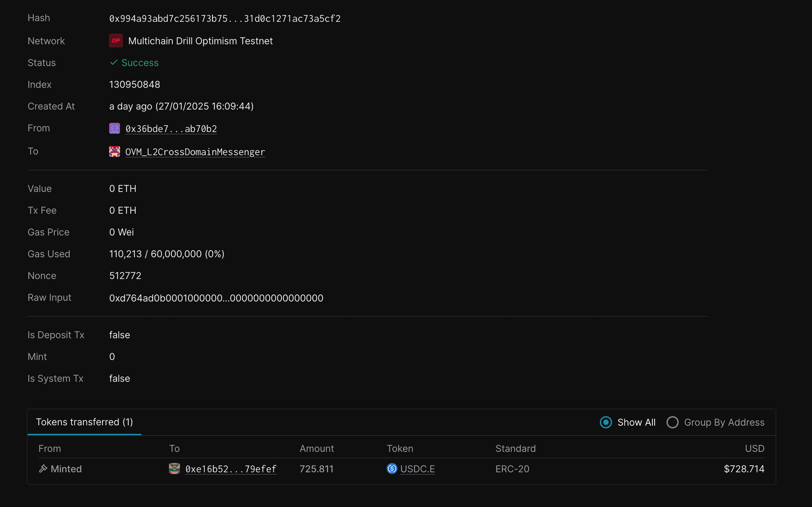This screenshot has width=812, height=507.
Task: Click the Amount column header
Action: point(317,448)
